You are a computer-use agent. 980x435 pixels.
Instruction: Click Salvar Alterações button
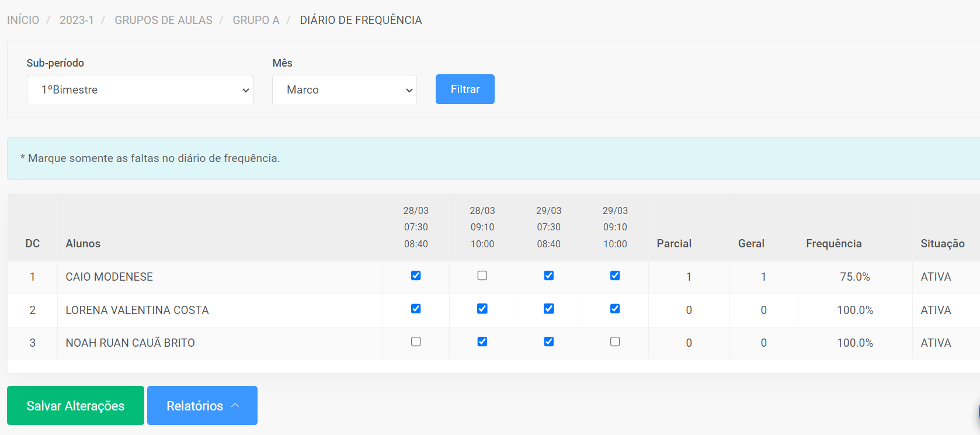(x=75, y=406)
